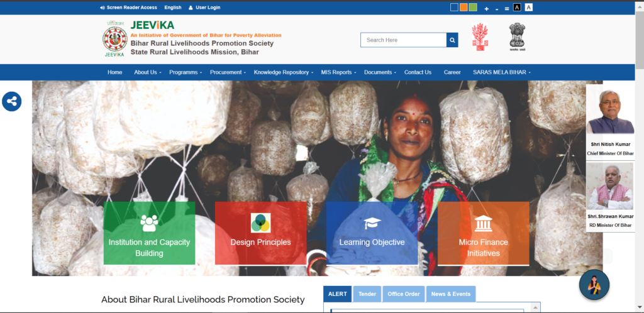Open the sign language assistant avatar icon
644x313 pixels.
point(594,285)
